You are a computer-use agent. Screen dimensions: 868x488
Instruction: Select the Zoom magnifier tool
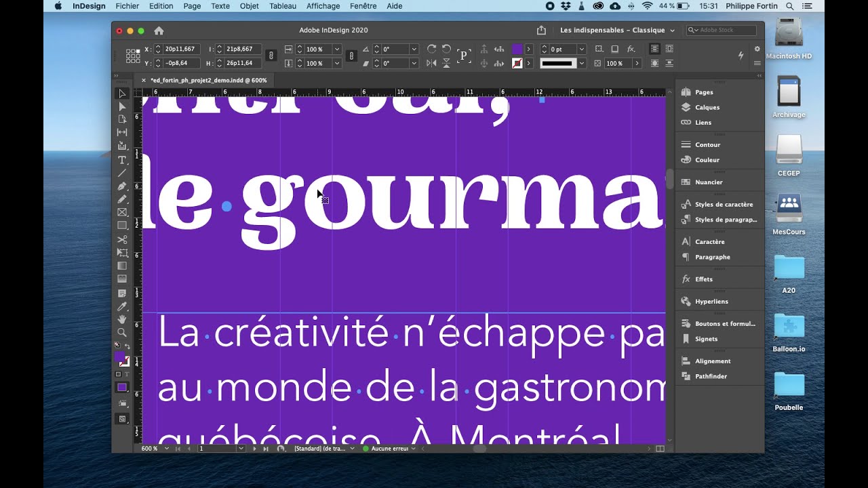(122, 333)
